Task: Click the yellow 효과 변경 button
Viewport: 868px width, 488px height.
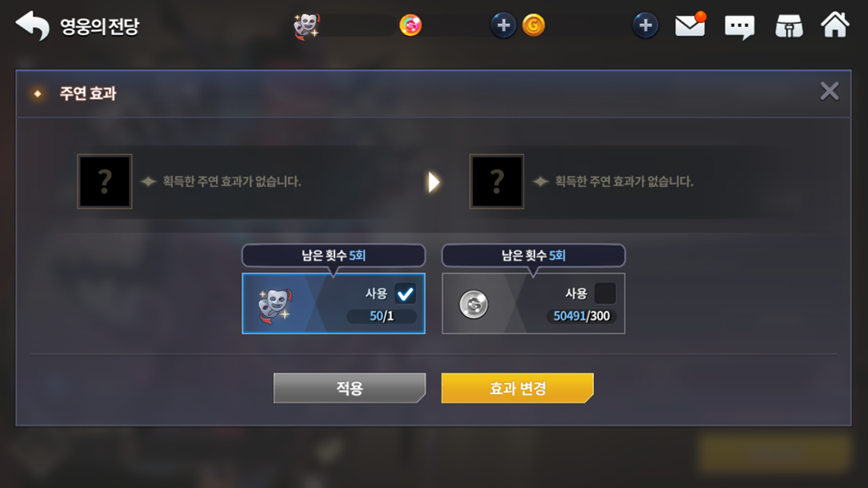Action: (517, 388)
